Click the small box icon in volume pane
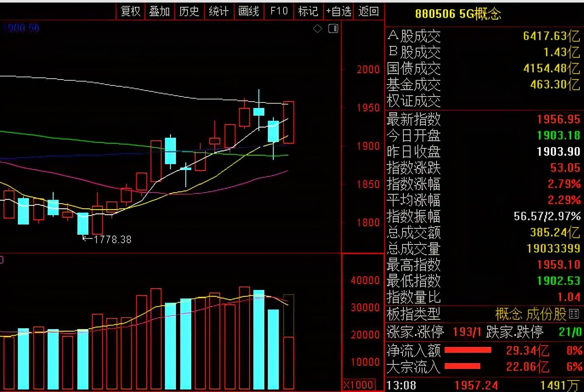Screen dimensions: 584x392 [1, 259]
